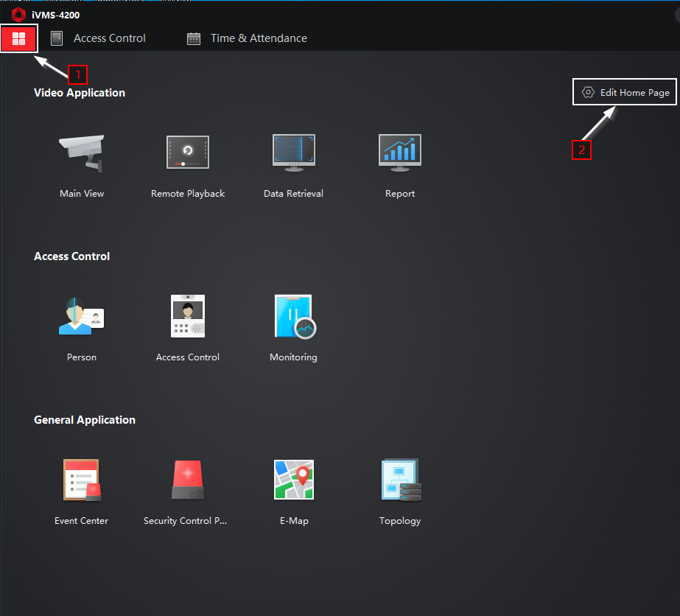Click the Video Application section heading
Screen dimensions: 680x616
coord(80,93)
